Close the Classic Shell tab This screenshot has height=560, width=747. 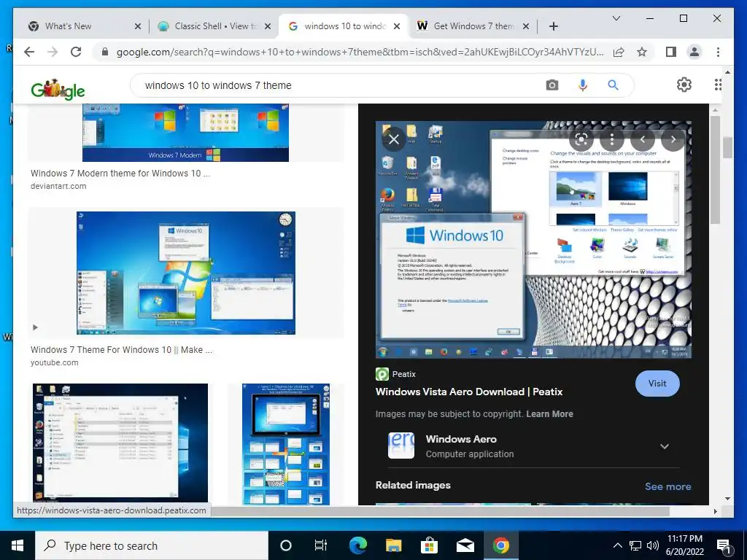coord(268,26)
